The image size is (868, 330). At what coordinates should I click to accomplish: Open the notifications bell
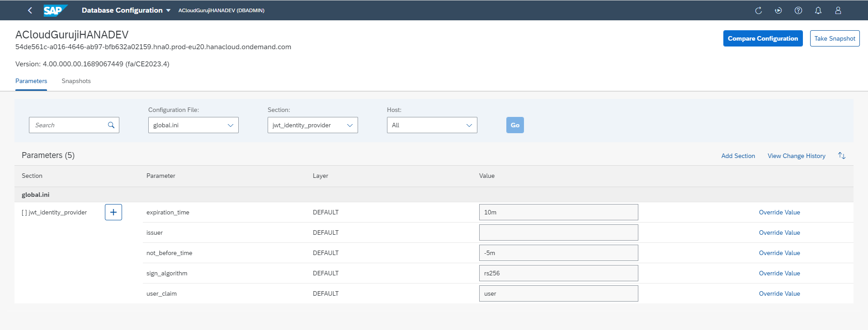click(x=818, y=10)
